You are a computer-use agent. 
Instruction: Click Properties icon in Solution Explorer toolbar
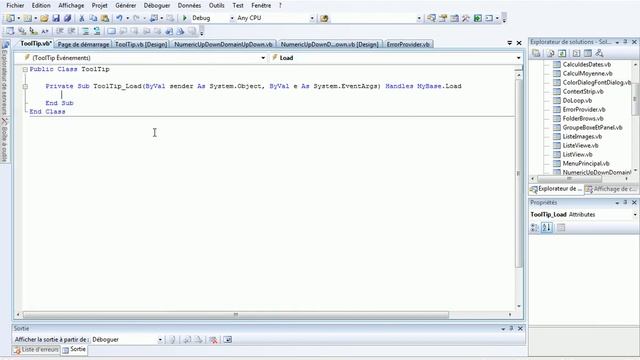[x=536, y=53]
